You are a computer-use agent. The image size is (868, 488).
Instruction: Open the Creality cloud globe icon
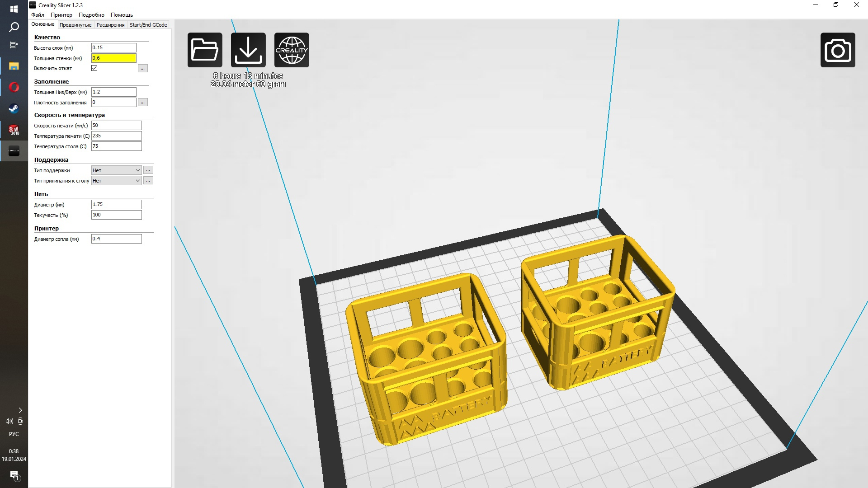point(292,50)
